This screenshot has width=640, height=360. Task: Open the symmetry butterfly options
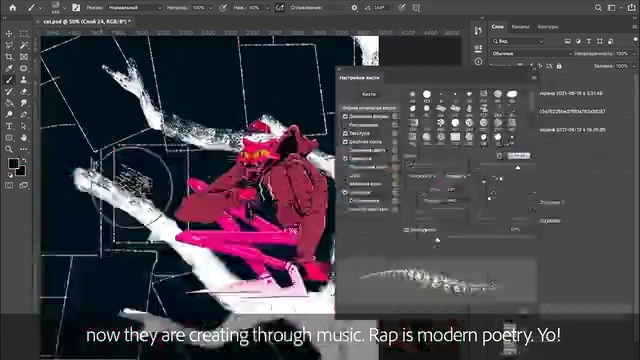point(416,8)
